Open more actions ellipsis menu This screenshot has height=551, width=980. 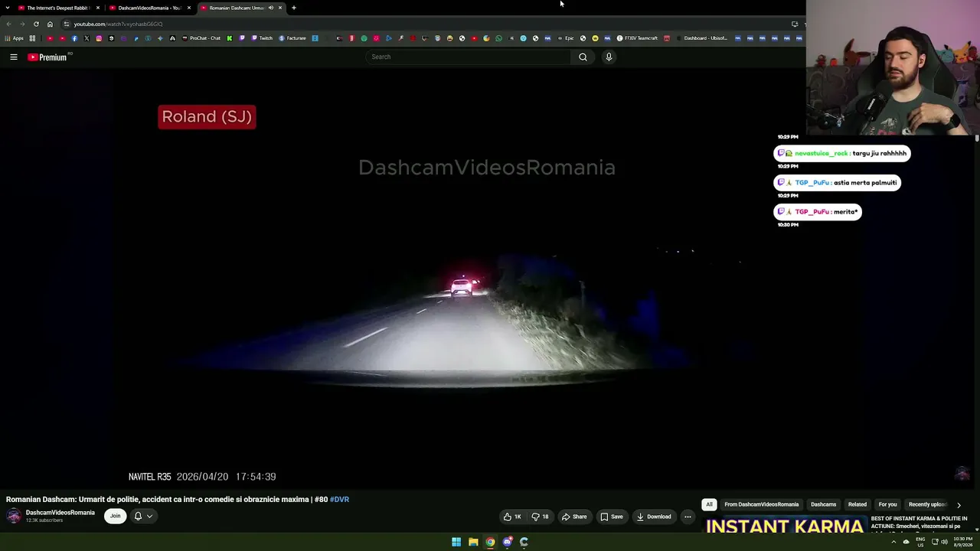click(688, 517)
